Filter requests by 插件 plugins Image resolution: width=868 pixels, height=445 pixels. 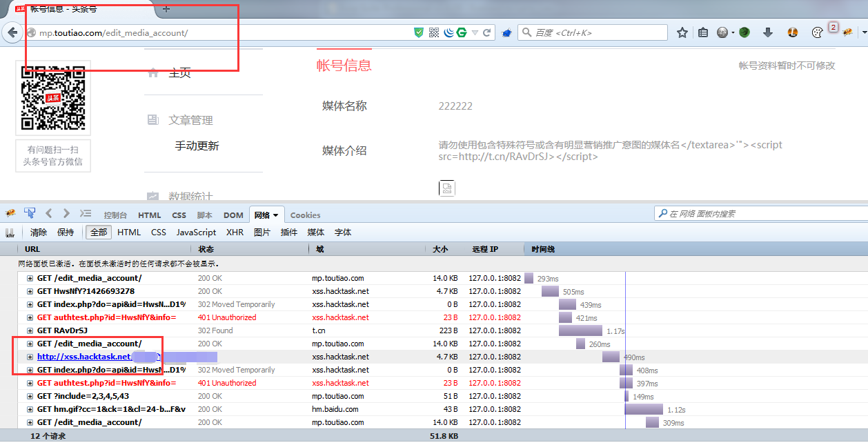point(289,233)
